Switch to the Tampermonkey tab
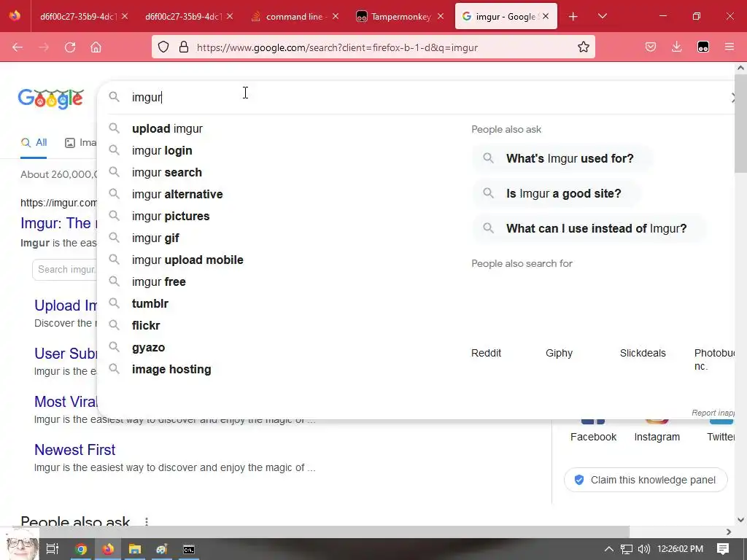747x560 pixels. coord(400,17)
